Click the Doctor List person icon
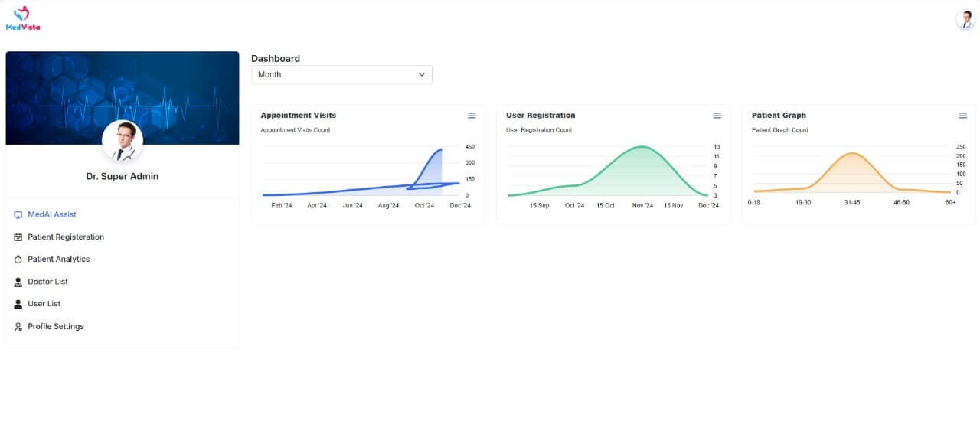980x444 pixels. 18,282
